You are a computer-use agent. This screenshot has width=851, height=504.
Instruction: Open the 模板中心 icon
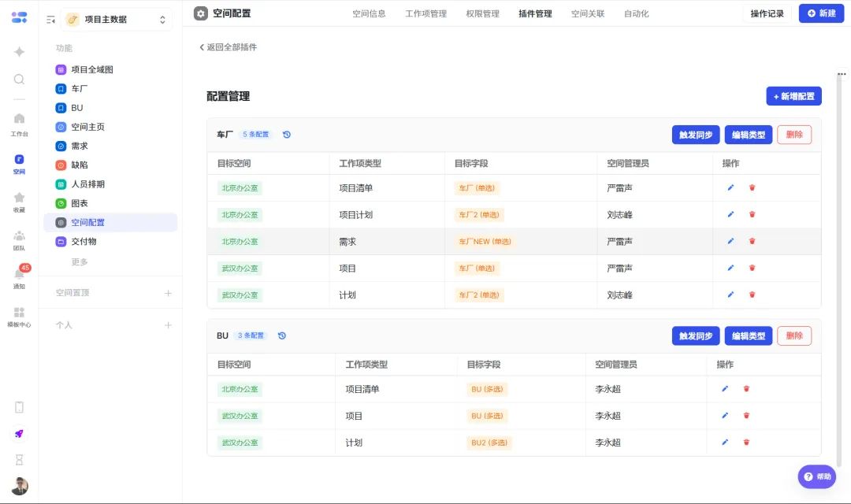click(x=19, y=317)
